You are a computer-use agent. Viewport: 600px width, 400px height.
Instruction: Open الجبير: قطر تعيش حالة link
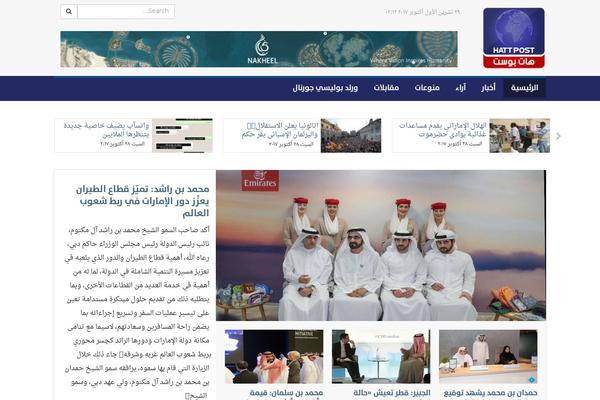392,393
